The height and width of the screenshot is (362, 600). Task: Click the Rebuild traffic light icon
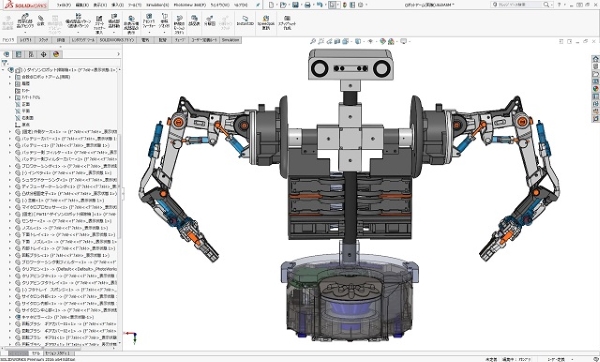(345, 5)
